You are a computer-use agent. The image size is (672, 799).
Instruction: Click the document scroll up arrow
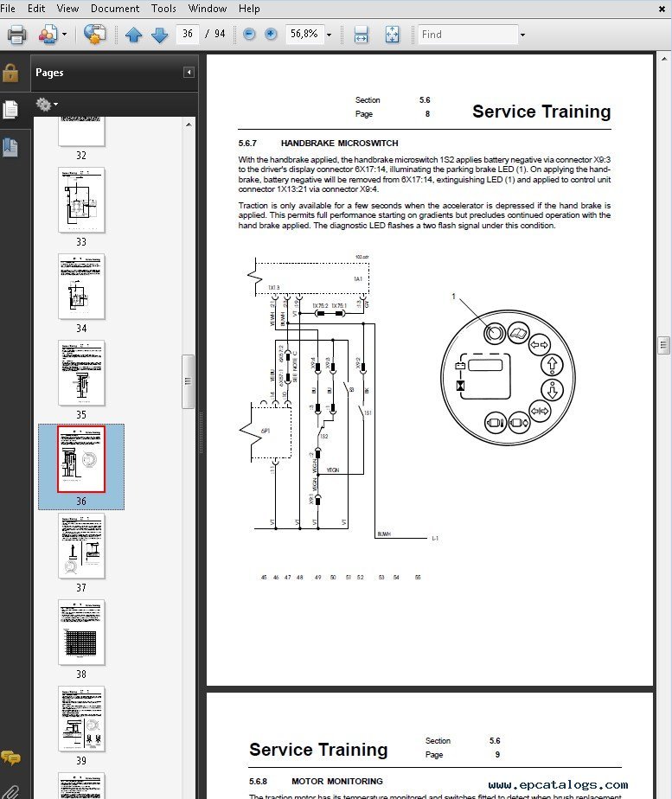click(664, 59)
